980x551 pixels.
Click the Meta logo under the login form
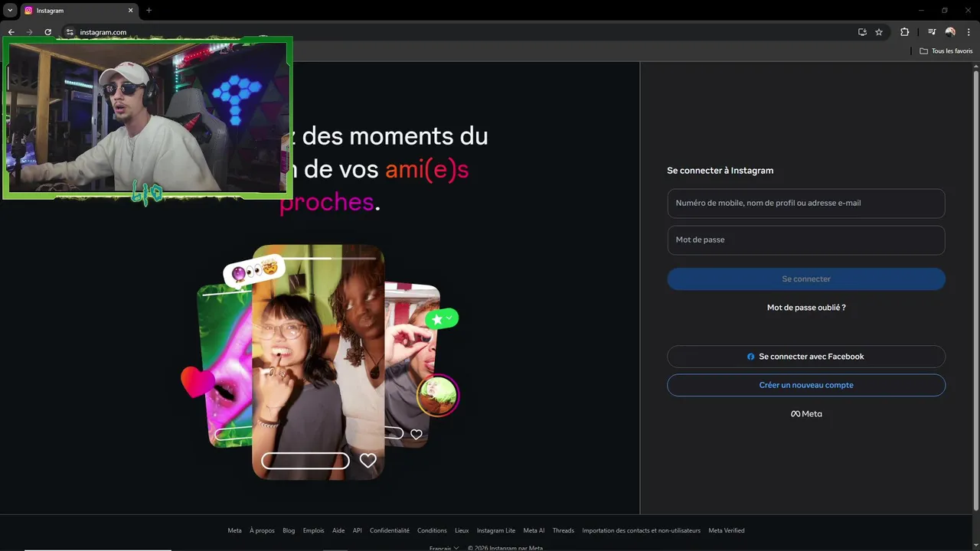click(x=806, y=414)
